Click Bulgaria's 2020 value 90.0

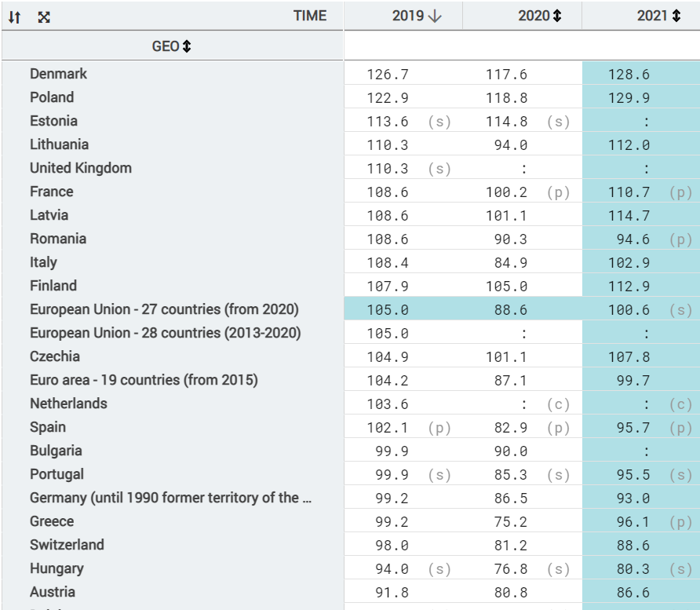(x=510, y=451)
